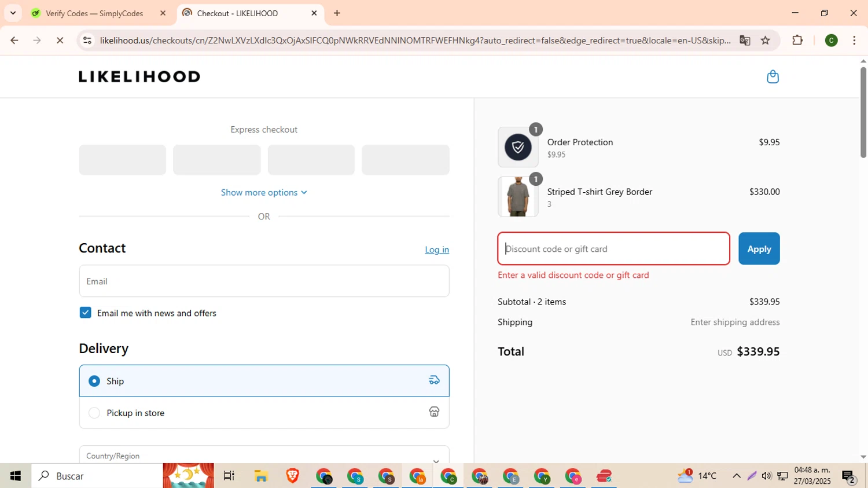
Task: Open the volume control icon
Action: 767,476
